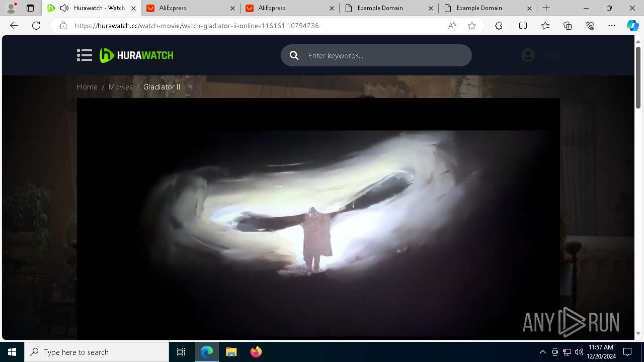
Task: Open the Movies breadcrumb link
Action: [x=120, y=87]
